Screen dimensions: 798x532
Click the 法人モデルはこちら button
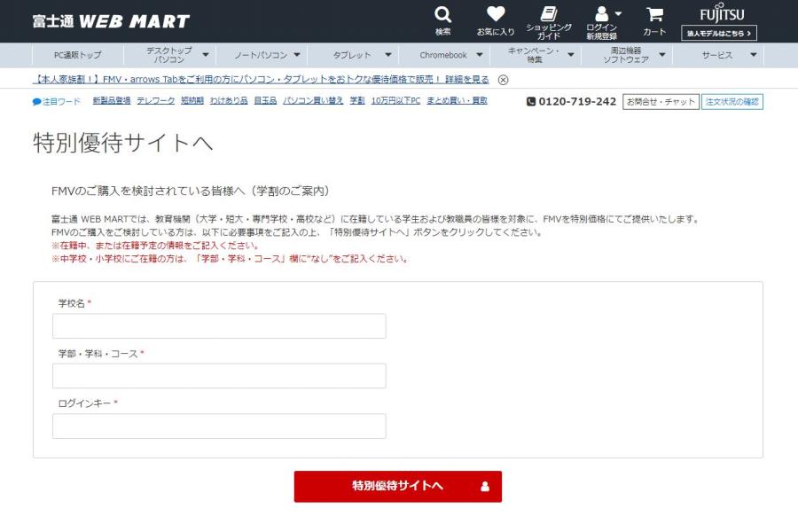pyautogui.click(x=718, y=33)
